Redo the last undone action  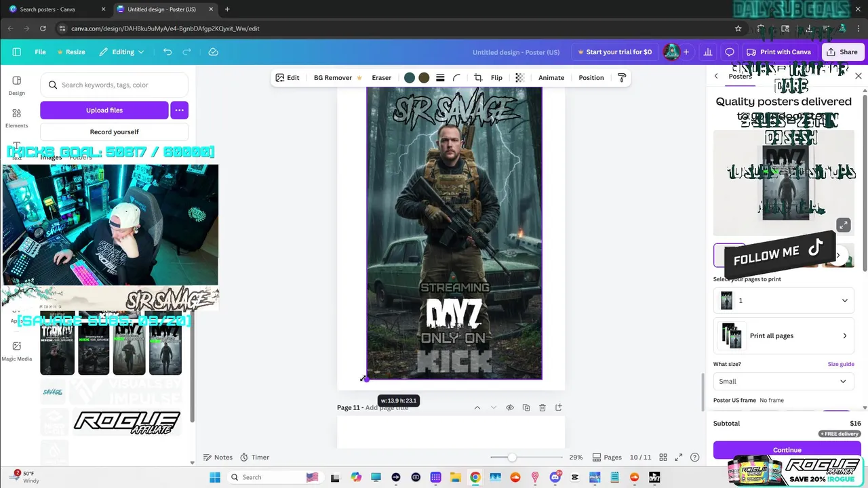(186, 52)
